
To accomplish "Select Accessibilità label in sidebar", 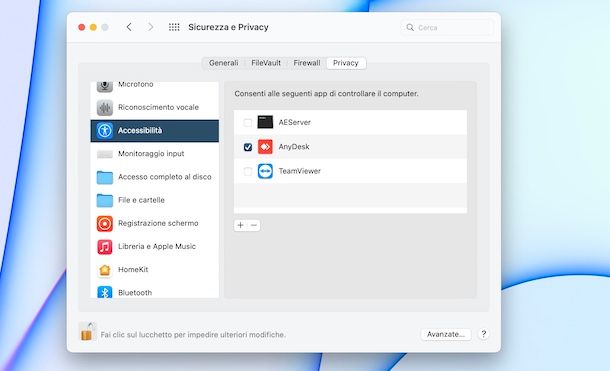I will pyautogui.click(x=140, y=131).
